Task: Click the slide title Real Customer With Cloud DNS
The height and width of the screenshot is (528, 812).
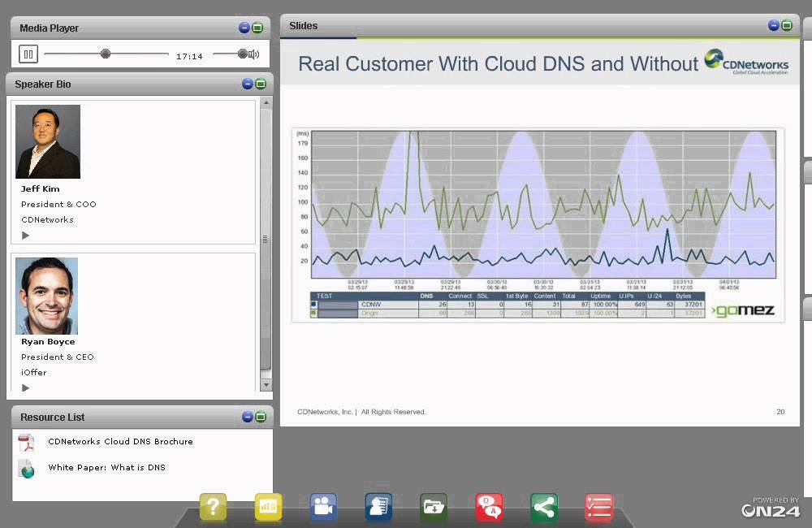Action: click(x=499, y=63)
